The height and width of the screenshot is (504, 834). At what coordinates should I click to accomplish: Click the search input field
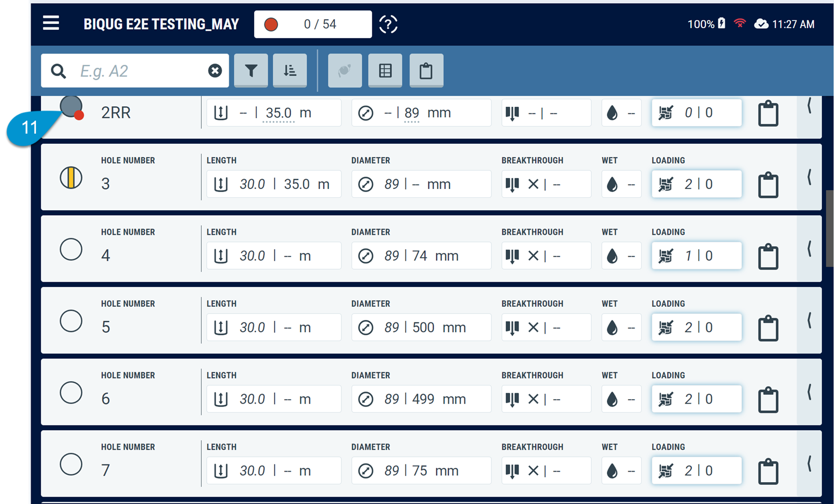point(138,71)
